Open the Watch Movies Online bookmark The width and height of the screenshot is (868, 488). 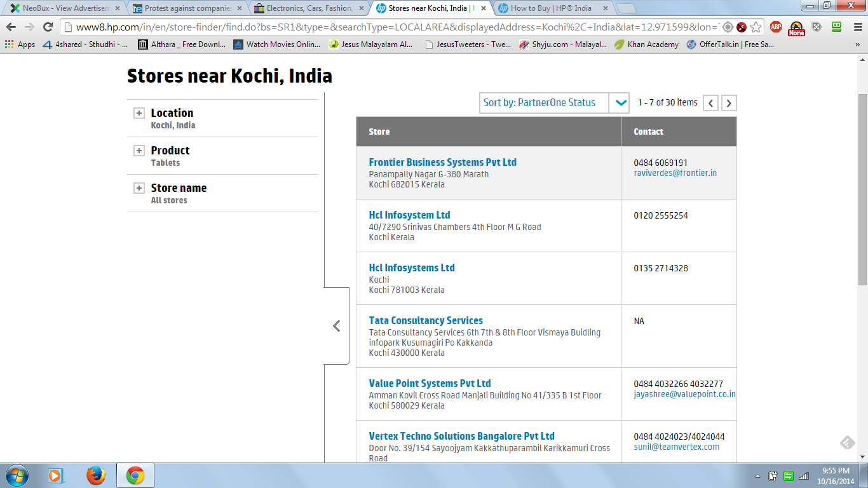pyautogui.click(x=276, y=44)
